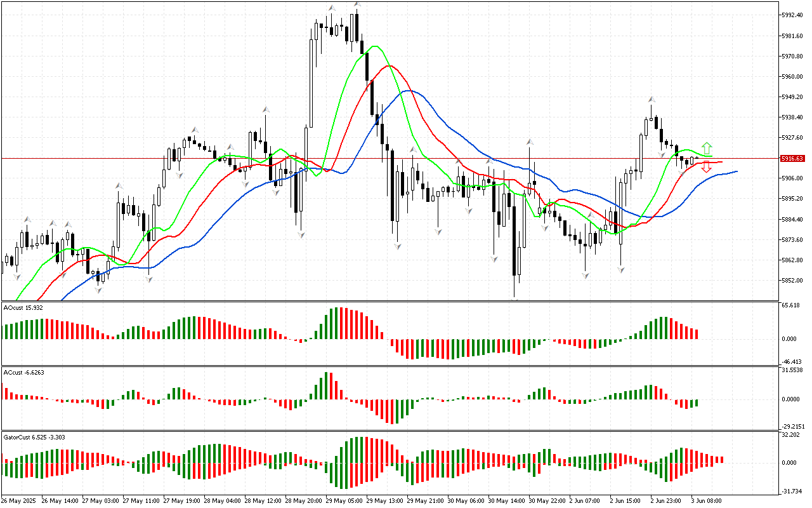Viewport: 812px width, 508px height.
Task: Select fractal down arrow below 2 Jun 15:00 low
Action: pyautogui.click(x=620, y=270)
